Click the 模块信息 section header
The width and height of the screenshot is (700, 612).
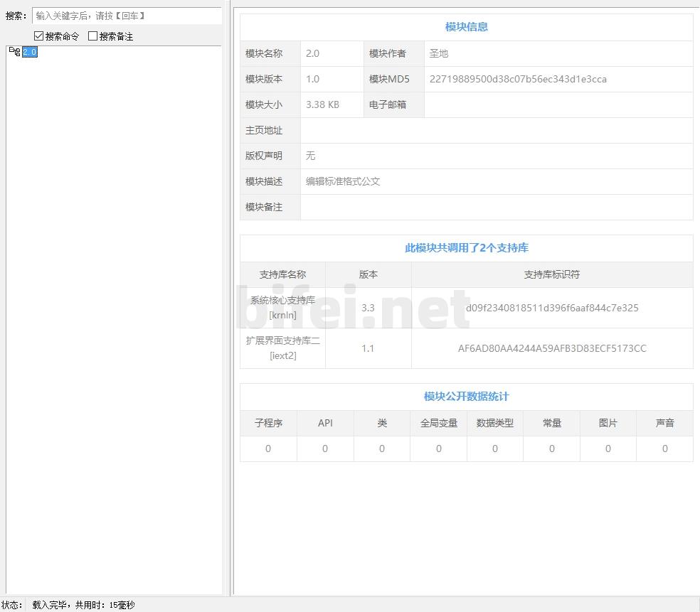click(466, 27)
